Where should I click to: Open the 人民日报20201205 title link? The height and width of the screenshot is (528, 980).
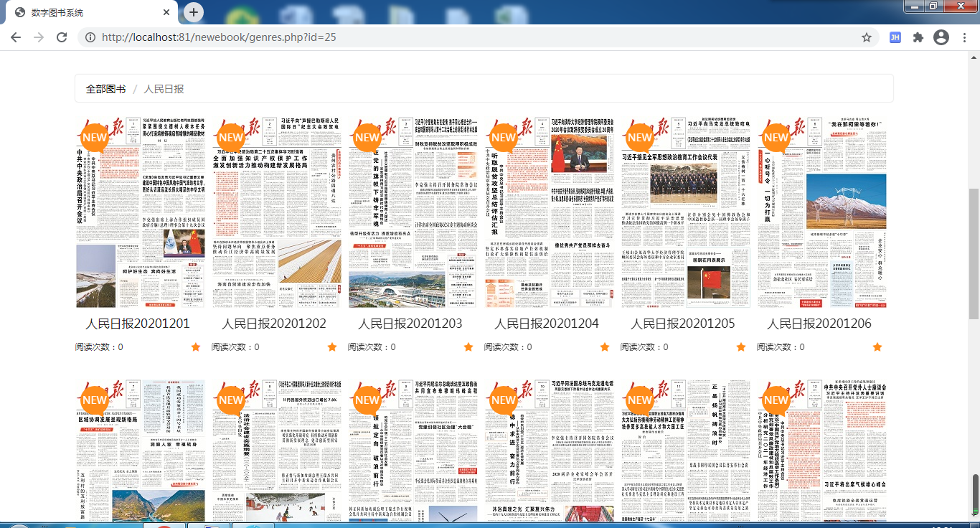[683, 324]
